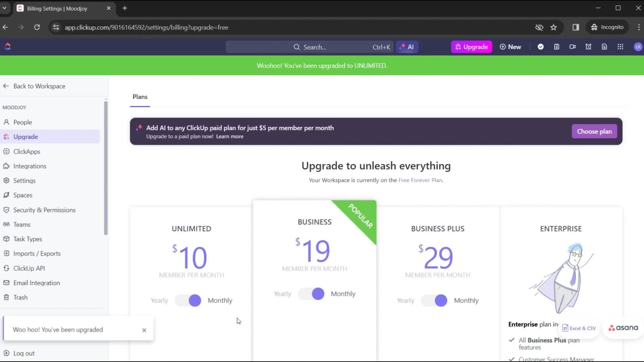Focus the Search field
The width and height of the screenshot is (644, 362).
pos(310,47)
